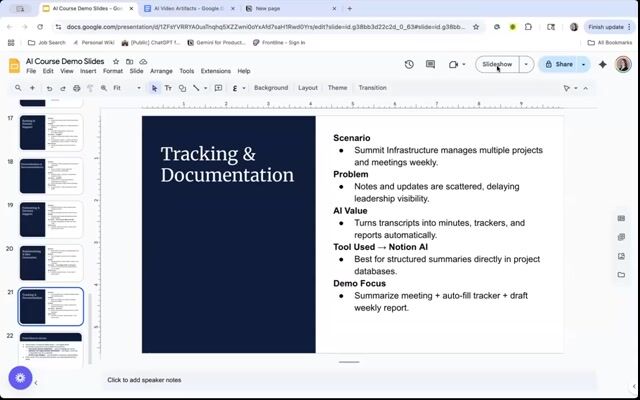640x400 pixels.
Task: Click the browser address bar URL
Action: point(265,27)
